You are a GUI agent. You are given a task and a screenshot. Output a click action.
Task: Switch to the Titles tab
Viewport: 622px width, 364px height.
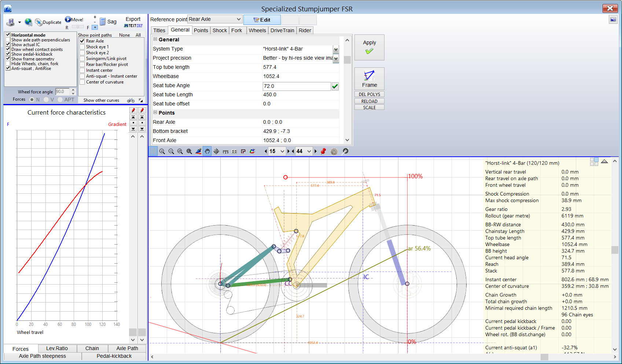159,30
